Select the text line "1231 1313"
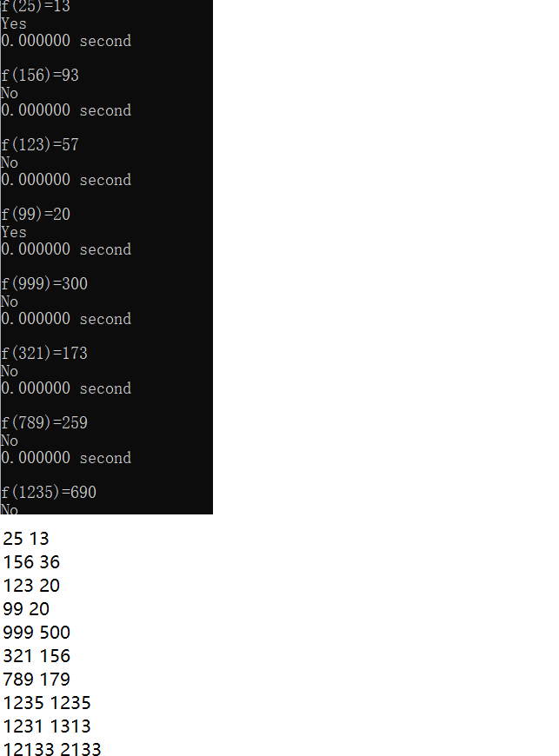 (x=47, y=726)
